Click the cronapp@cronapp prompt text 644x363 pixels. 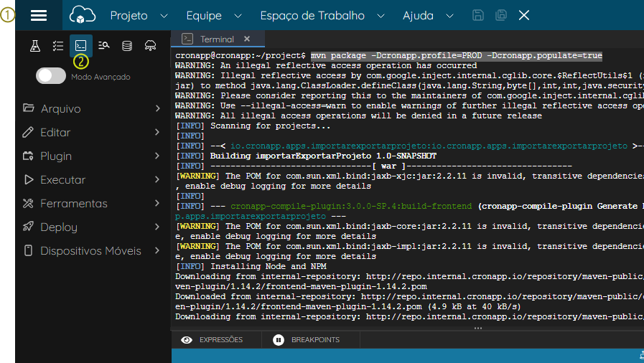pos(241,56)
